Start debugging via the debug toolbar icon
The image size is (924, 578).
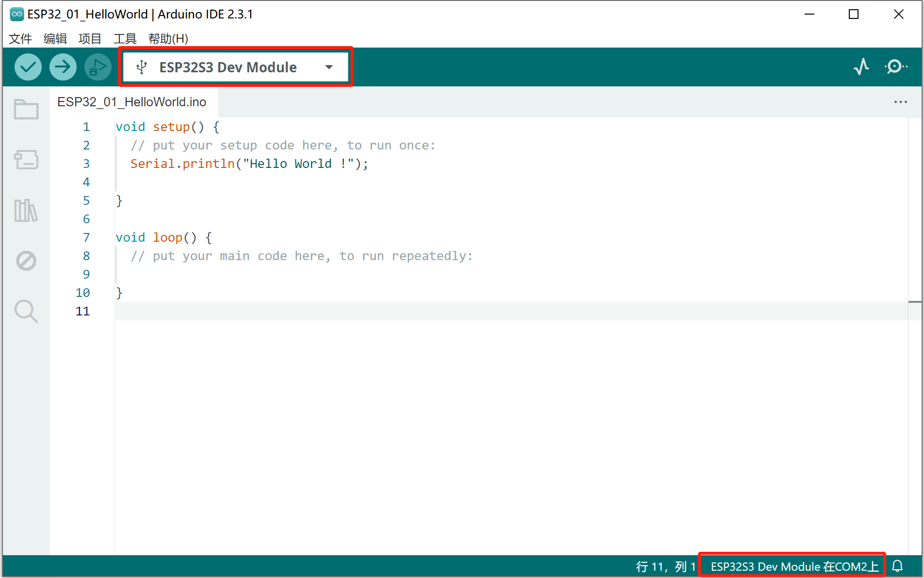tap(97, 66)
